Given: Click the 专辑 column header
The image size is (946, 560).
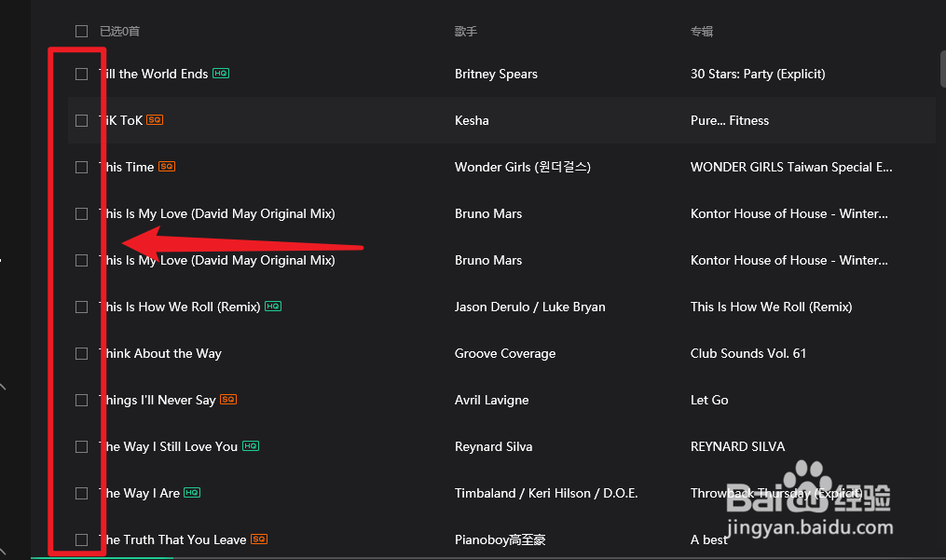Looking at the screenshot, I should [702, 31].
